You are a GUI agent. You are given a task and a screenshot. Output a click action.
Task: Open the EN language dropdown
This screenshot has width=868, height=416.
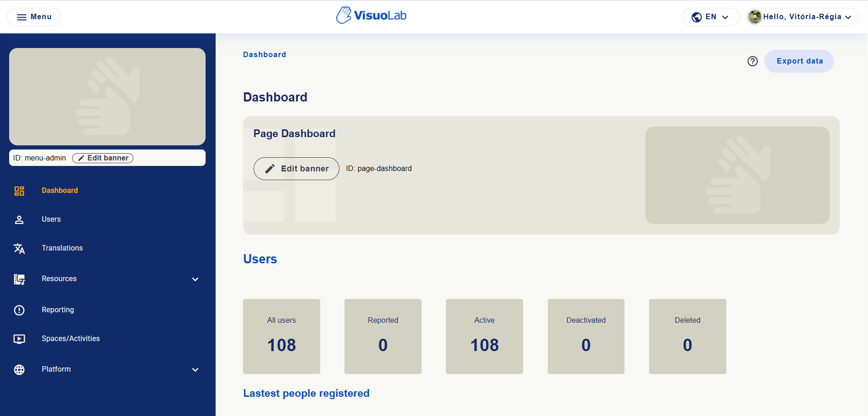coord(710,17)
